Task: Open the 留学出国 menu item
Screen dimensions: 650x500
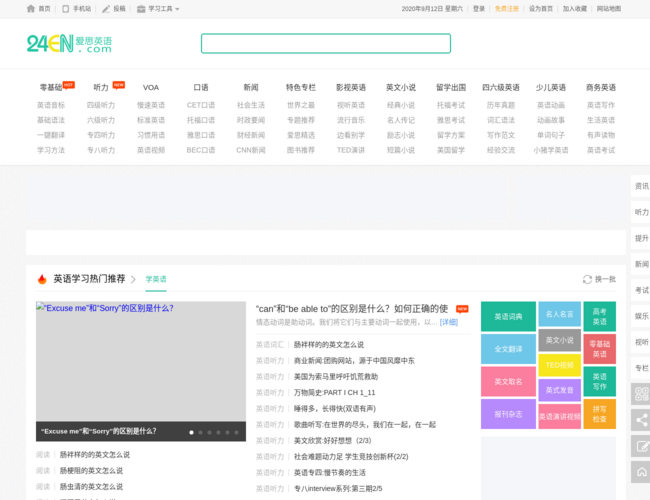Action: (x=451, y=87)
